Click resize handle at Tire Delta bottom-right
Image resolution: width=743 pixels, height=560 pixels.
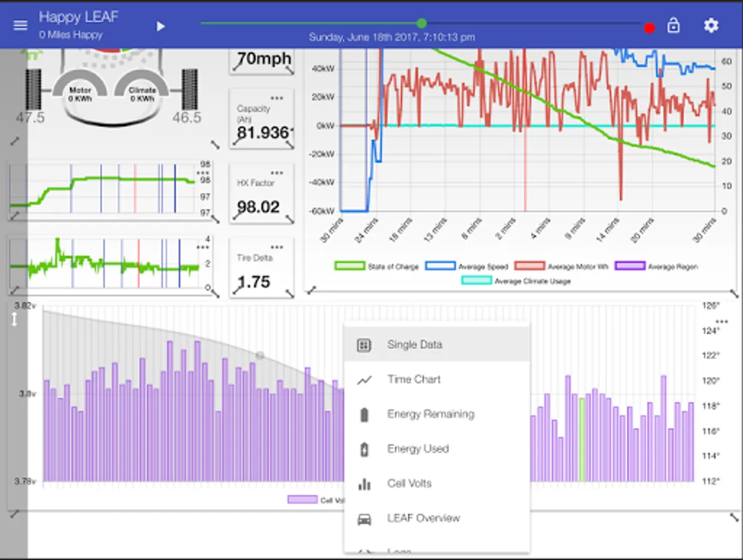point(289,294)
